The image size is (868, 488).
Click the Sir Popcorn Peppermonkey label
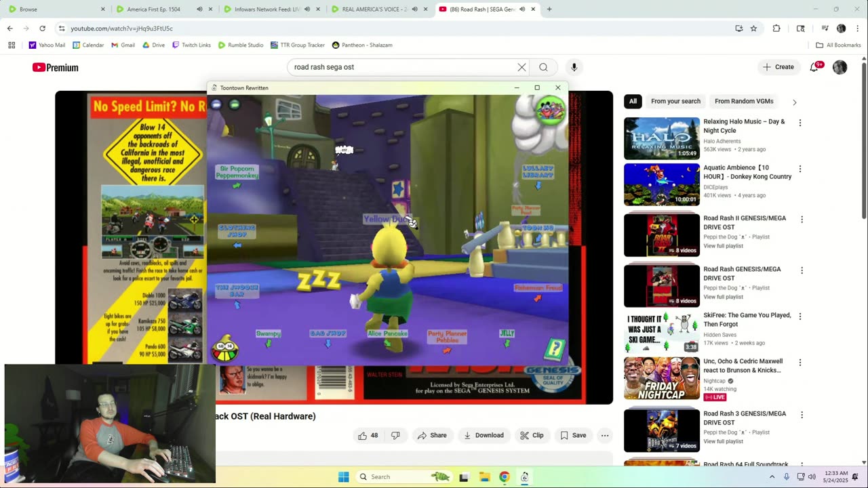[237, 172]
